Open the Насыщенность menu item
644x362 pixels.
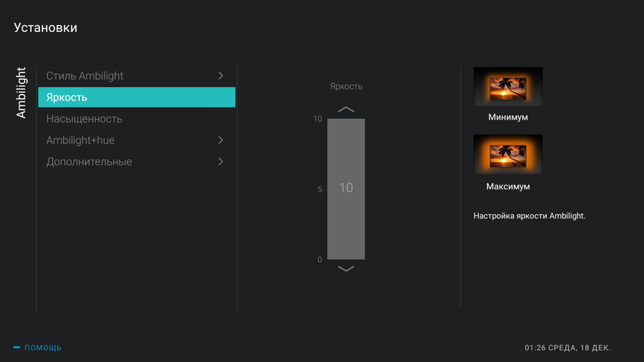pyautogui.click(x=84, y=119)
